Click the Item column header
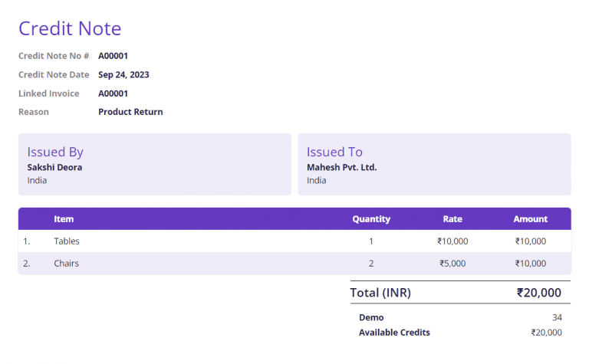The width and height of the screenshot is (589, 364). 64,219
